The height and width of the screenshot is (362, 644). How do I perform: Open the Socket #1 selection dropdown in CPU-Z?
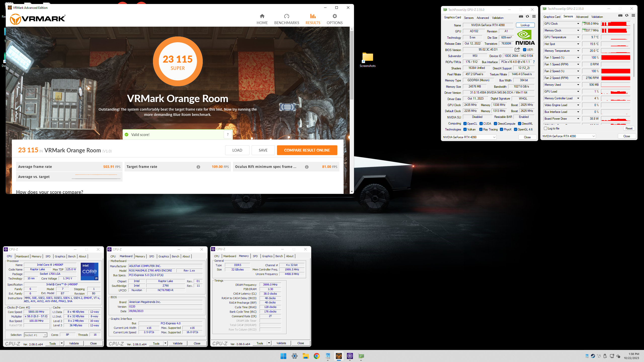click(x=35, y=335)
